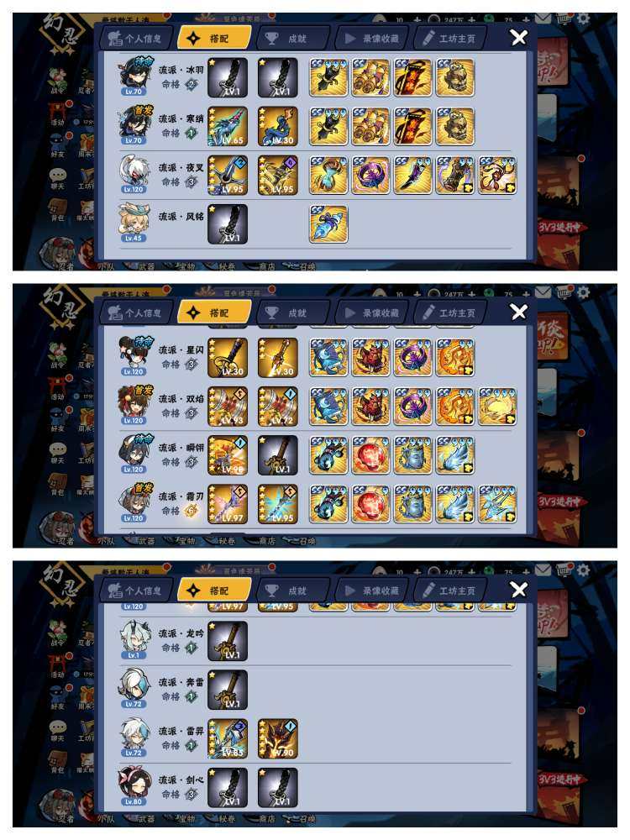This screenshot has width=630, height=840.
Task: Open 夜叉's first LV.95 crossbow weapon
Action: pyautogui.click(x=228, y=176)
